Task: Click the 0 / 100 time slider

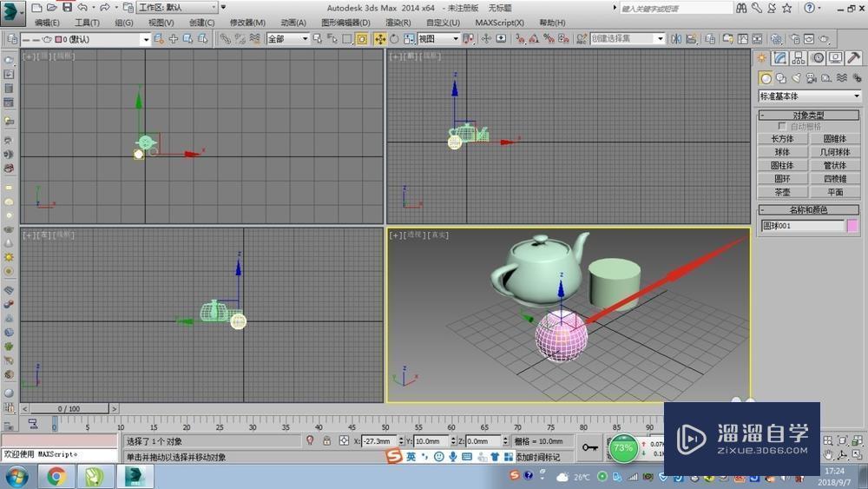Action: coord(69,409)
